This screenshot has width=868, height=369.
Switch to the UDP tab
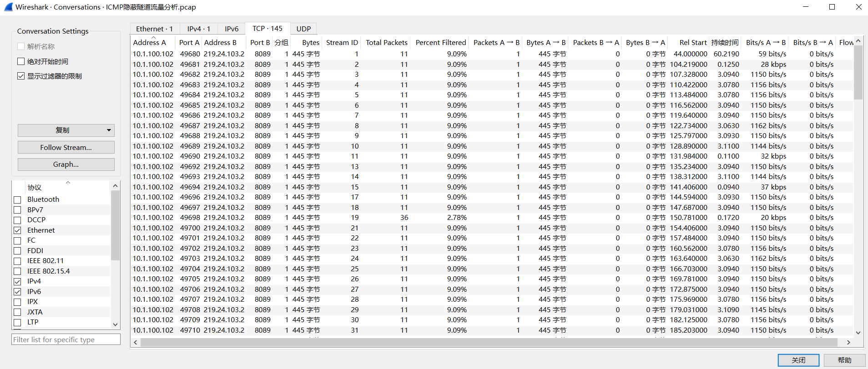303,29
